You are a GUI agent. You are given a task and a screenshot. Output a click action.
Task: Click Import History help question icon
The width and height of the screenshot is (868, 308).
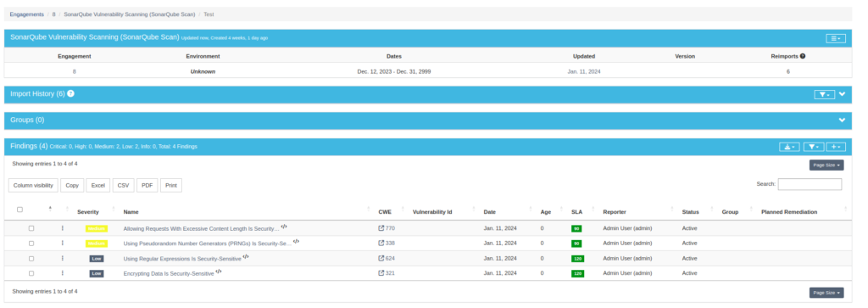[71, 93]
